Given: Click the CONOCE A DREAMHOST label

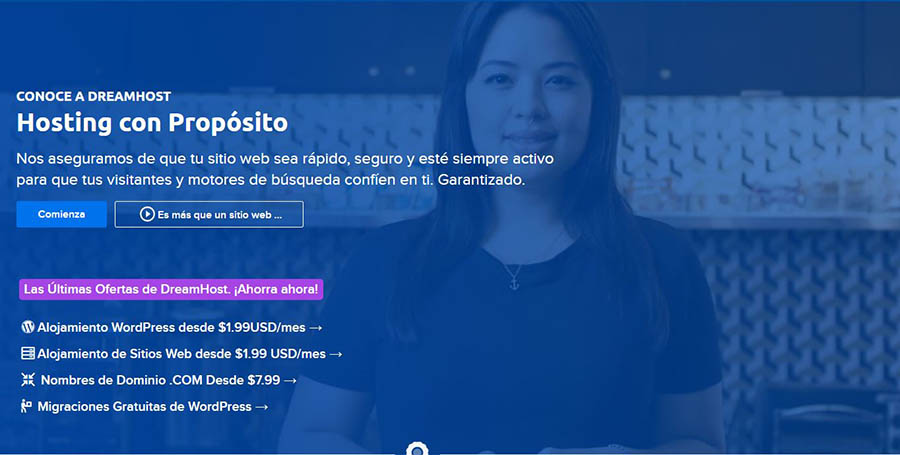Looking at the screenshot, I should pyautogui.click(x=94, y=96).
